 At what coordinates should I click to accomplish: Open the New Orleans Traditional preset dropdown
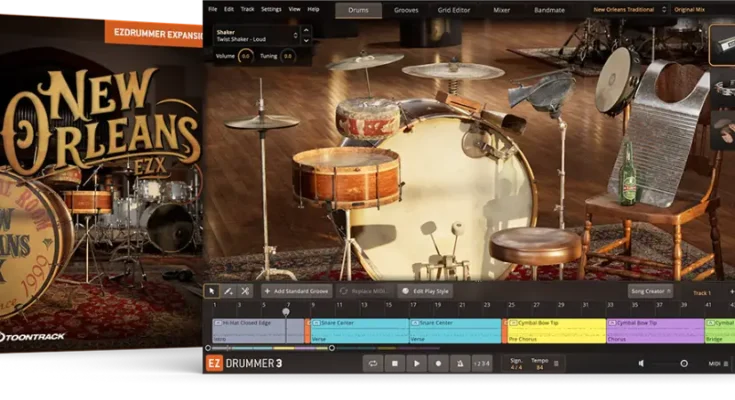click(625, 10)
